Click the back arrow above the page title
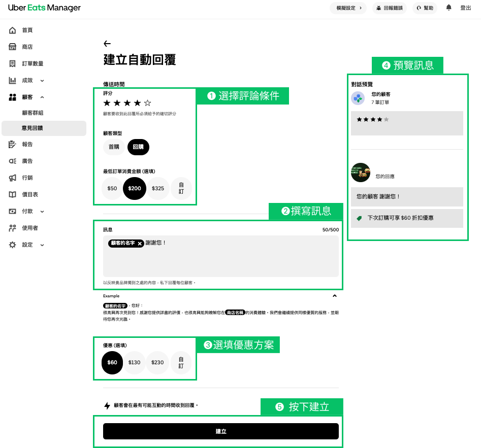This screenshot has height=448, width=481. (107, 44)
